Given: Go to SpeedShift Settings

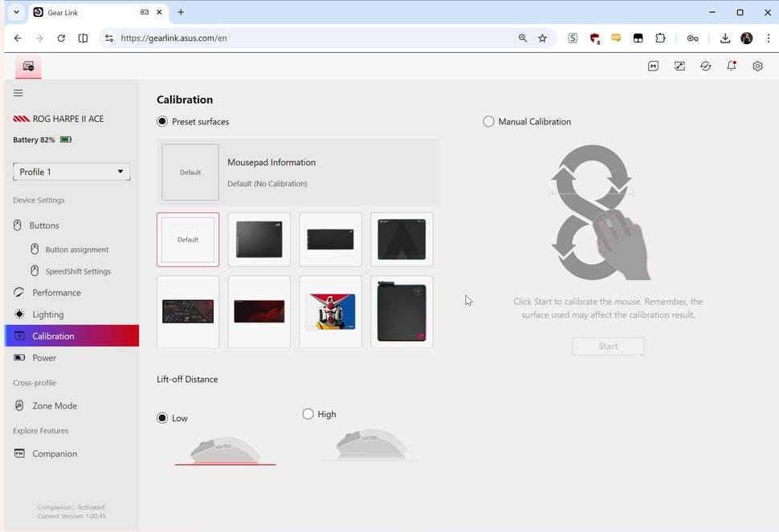Looking at the screenshot, I should point(78,271).
